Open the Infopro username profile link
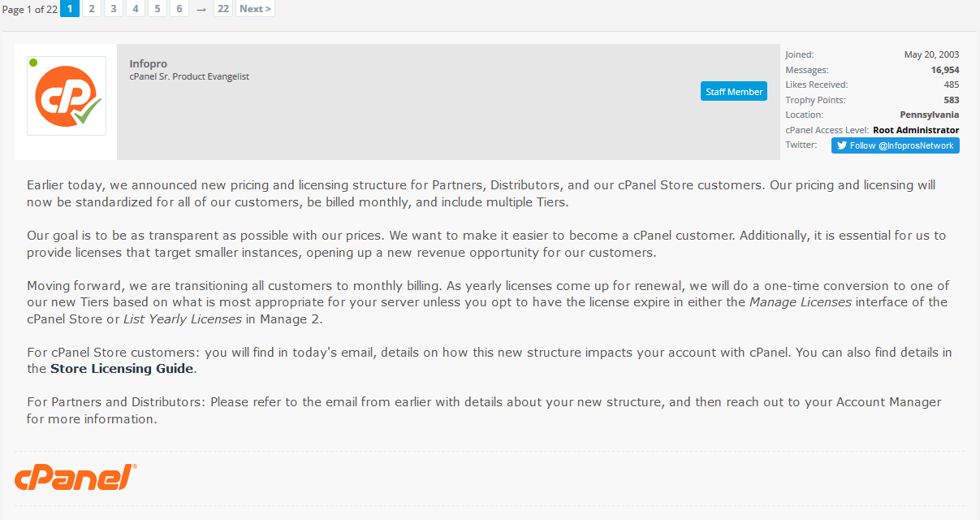980x520 pixels. 148,63
